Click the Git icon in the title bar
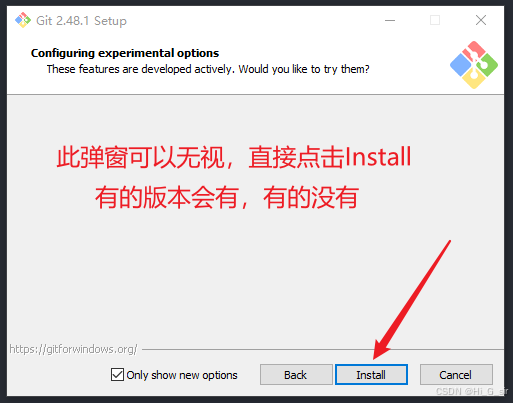This screenshot has width=513, height=403. click(x=23, y=20)
